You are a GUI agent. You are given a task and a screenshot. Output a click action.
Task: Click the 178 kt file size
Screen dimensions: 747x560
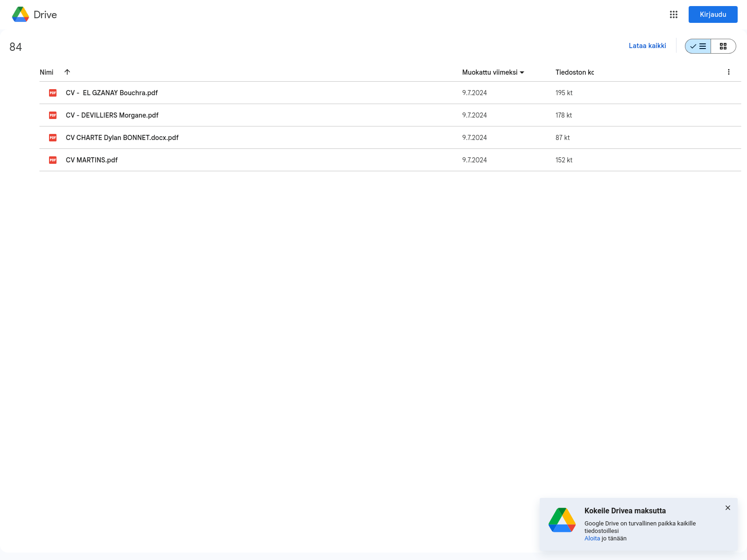coord(564,115)
